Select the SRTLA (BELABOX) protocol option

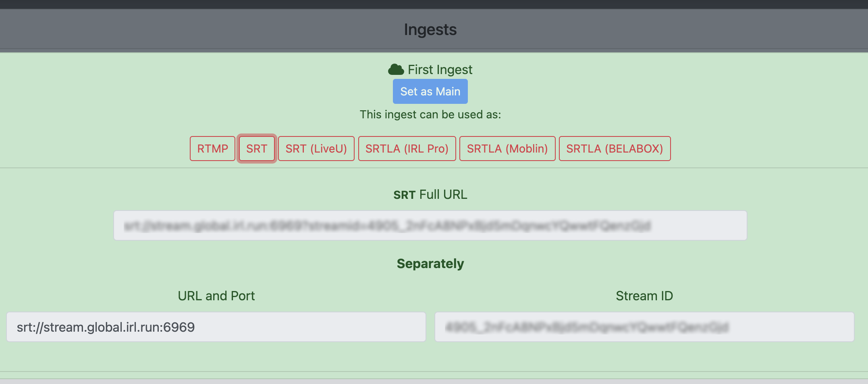point(615,149)
